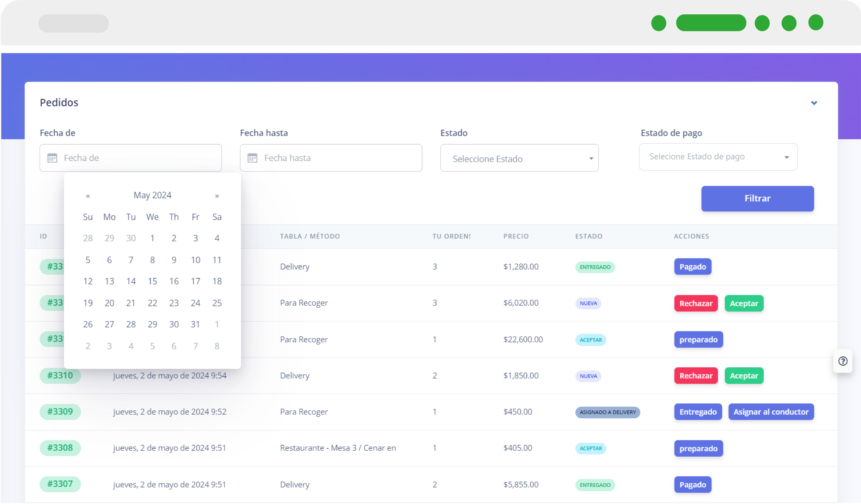Pick May 15 in the date picker

pos(152,281)
